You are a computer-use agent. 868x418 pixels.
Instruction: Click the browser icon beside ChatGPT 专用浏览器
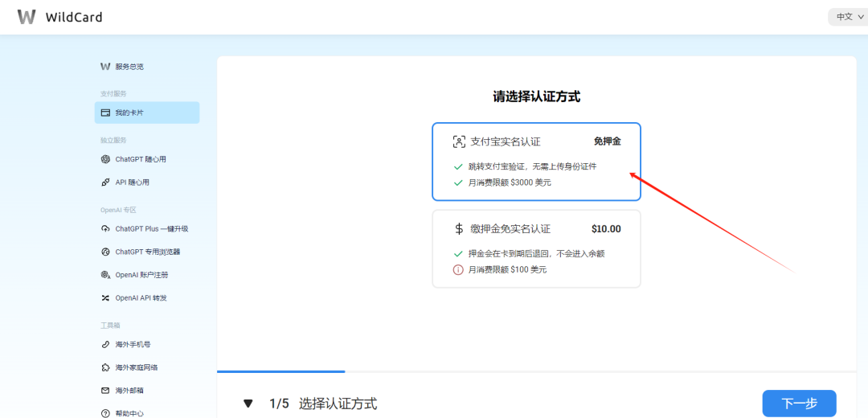click(105, 252)
